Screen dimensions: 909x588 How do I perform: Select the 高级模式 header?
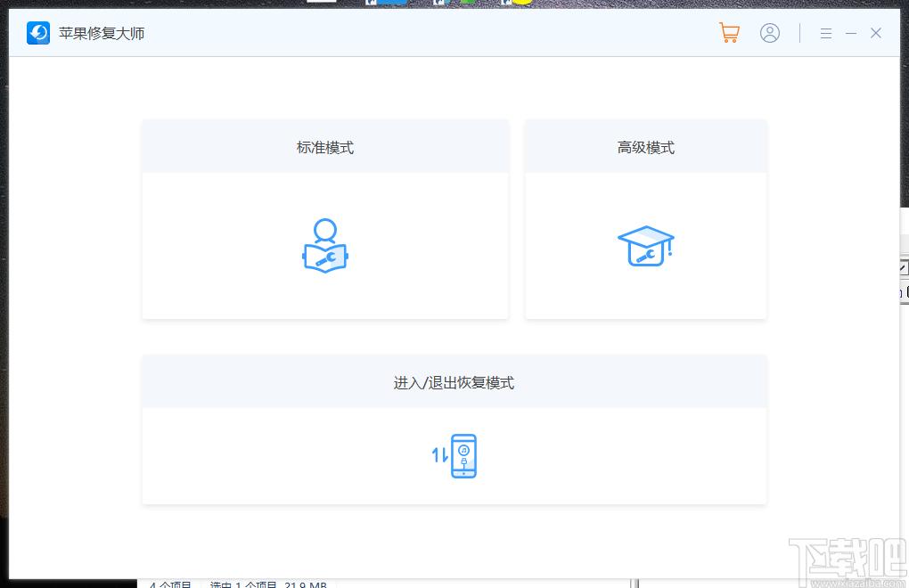[x=646, y=148]
